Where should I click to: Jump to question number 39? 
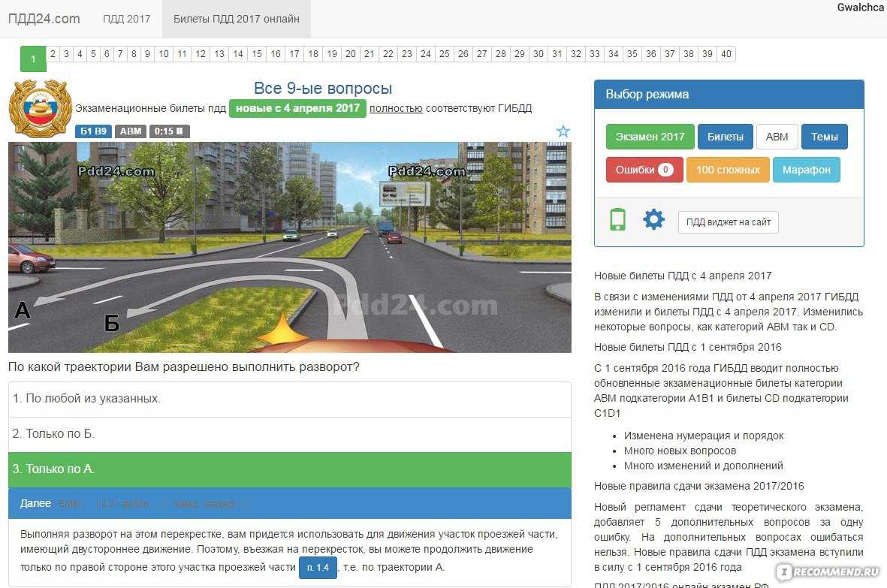[x=707, y=54]
